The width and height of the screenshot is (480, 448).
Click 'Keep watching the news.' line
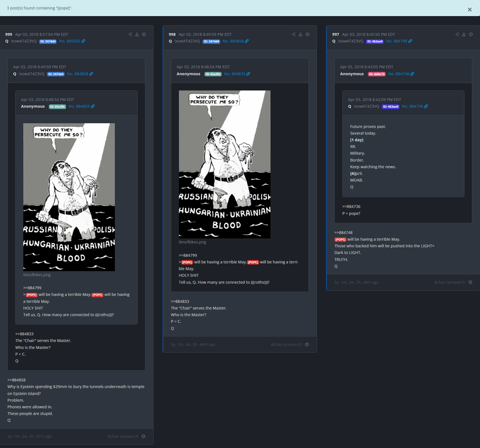[x=373, y=167]
